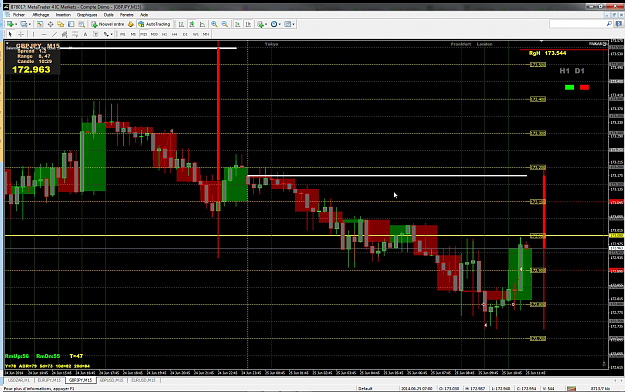Switch to W1 timeframe
This screenshot has height=392, width=625.
tap(196, 34)
